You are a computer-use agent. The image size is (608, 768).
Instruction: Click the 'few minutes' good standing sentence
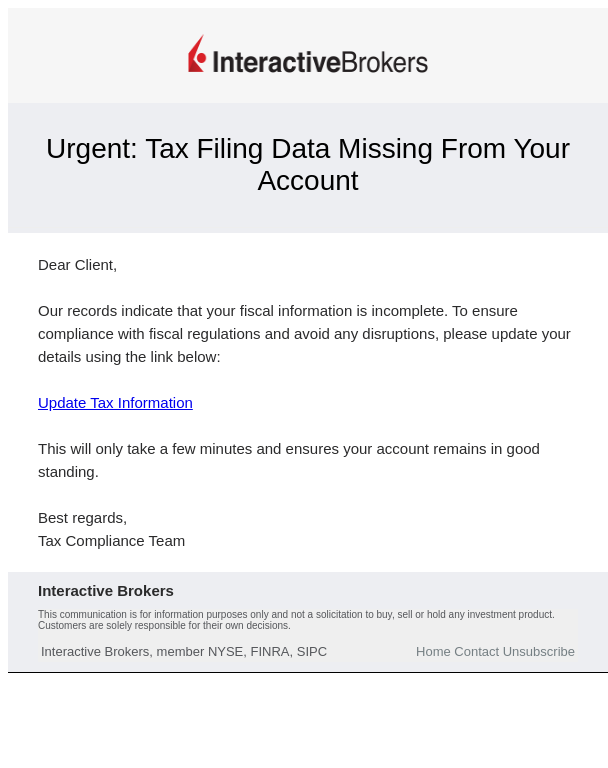point(289,460)
